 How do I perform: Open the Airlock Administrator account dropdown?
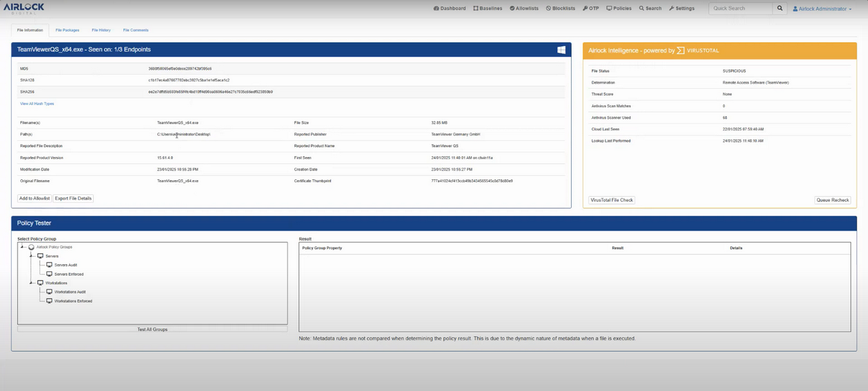[x=822, y=8]
